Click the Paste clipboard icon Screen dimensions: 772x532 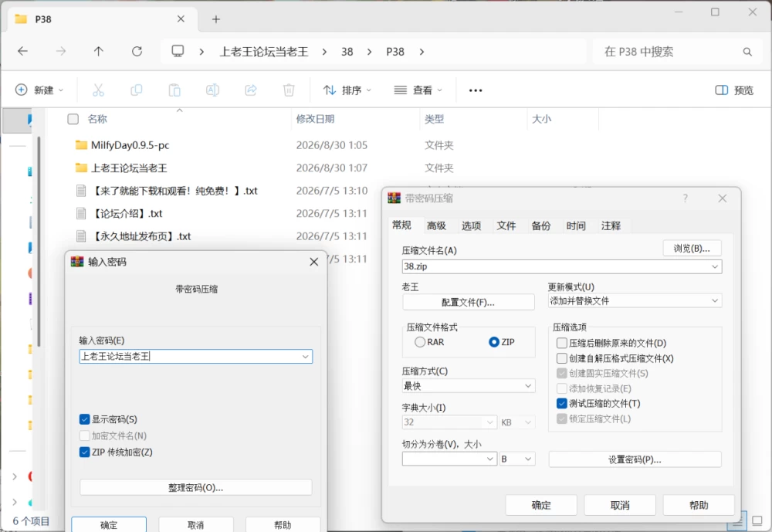tap(174, 90)
